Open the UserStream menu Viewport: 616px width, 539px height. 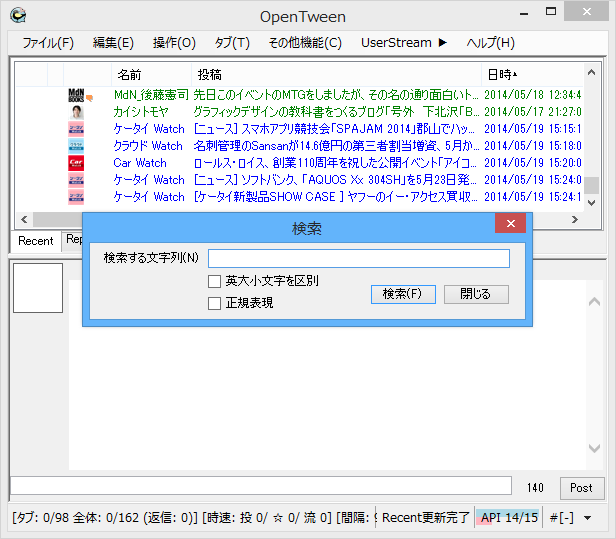point(404,42)
